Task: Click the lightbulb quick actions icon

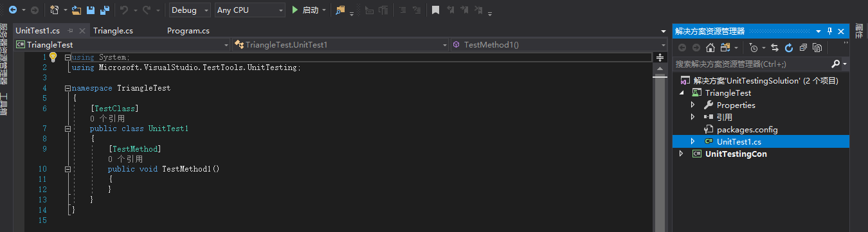Action: [x=53, y=57]
